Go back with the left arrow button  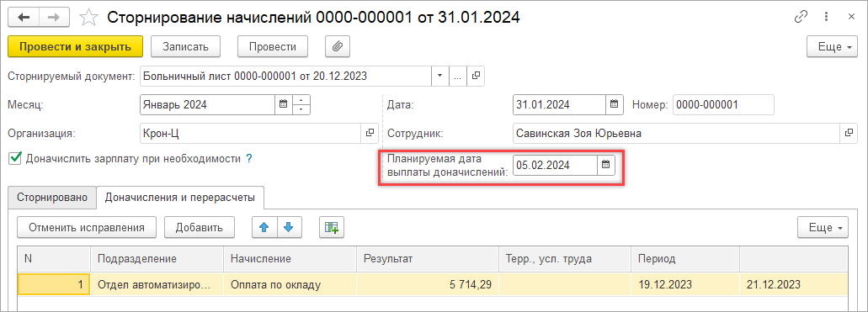[x=24, y=17]
